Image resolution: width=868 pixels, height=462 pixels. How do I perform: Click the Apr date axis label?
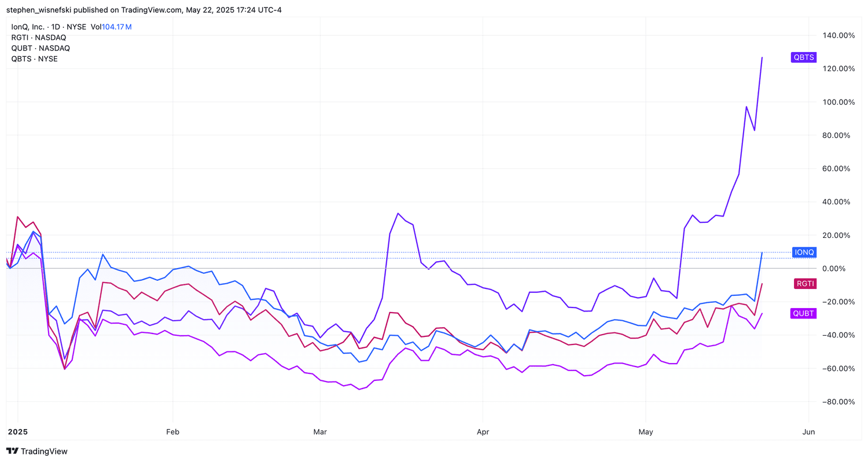tap(482, 432)
